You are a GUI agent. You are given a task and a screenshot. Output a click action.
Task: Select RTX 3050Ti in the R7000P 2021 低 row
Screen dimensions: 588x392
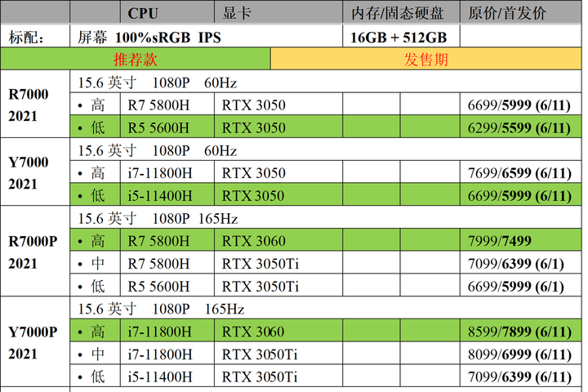point(261,287)
